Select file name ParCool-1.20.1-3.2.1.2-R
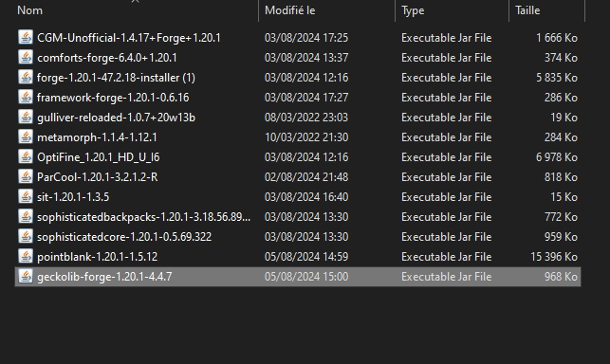The image size is (610, 364). coord(98,177)
